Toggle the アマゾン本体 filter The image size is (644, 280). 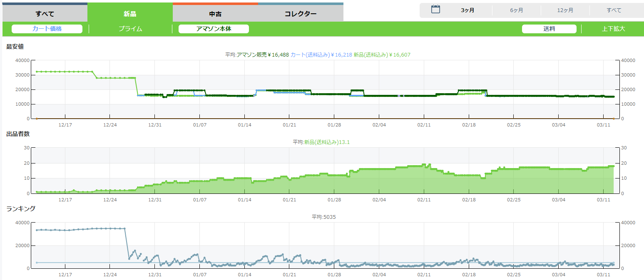click(214, 29)
